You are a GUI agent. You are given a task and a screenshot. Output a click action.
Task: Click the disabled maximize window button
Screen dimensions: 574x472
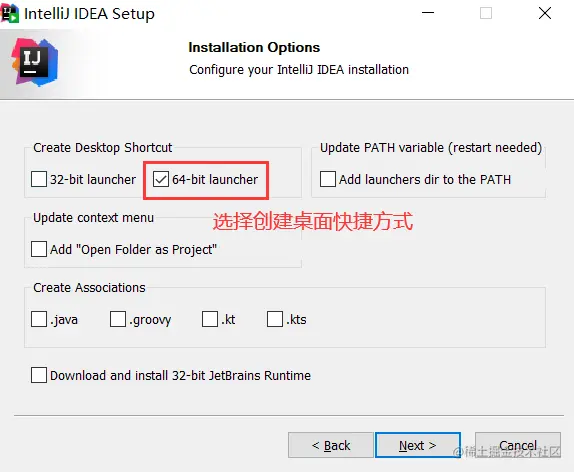486,13
